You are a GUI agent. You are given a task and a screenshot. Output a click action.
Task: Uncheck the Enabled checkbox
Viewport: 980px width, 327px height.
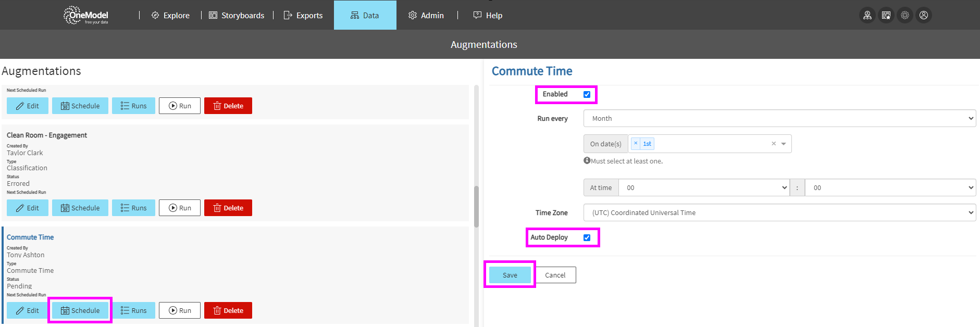(587, 94)
